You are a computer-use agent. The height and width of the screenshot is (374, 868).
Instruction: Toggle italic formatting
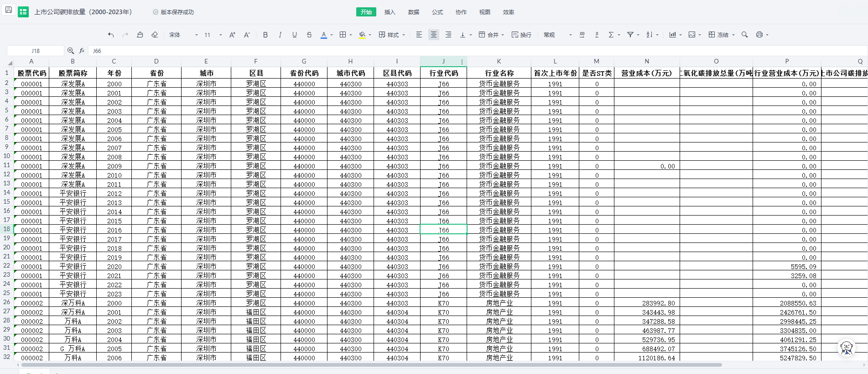[x=280, y=35]
